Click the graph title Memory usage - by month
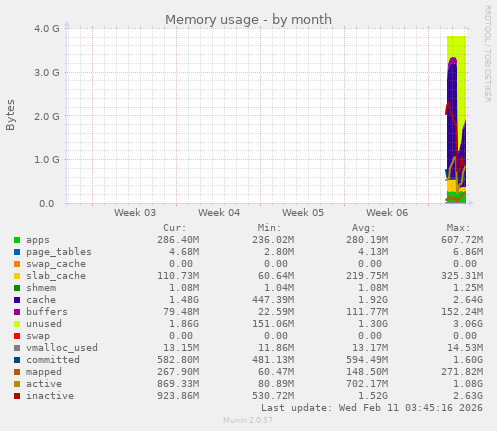The image size is (497, 431). click(248, 20)
